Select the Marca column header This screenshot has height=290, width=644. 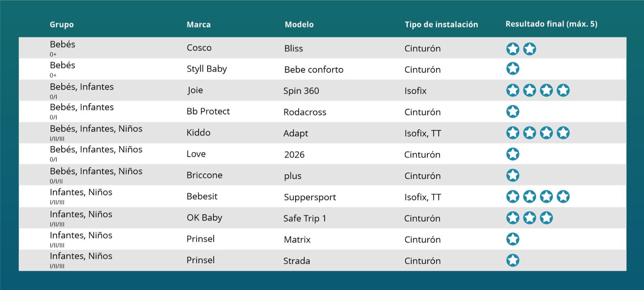point(199,24)
